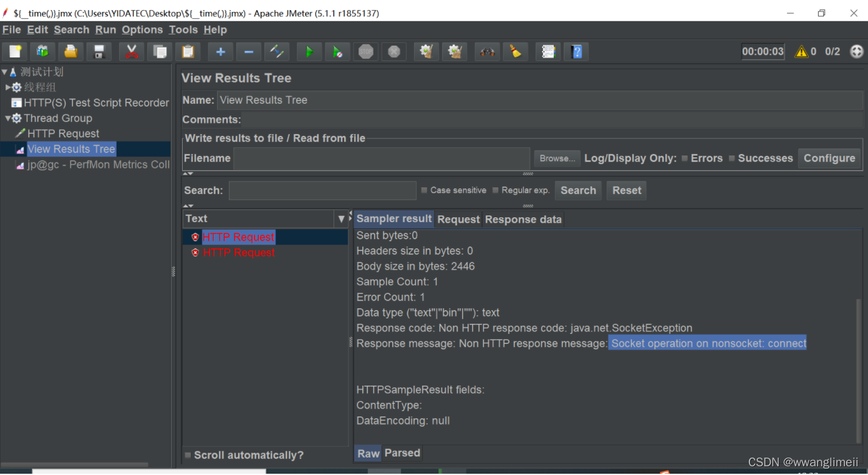Screen dimensions: 868x475
Task: Start the test with green play icon
Action: 309,52
